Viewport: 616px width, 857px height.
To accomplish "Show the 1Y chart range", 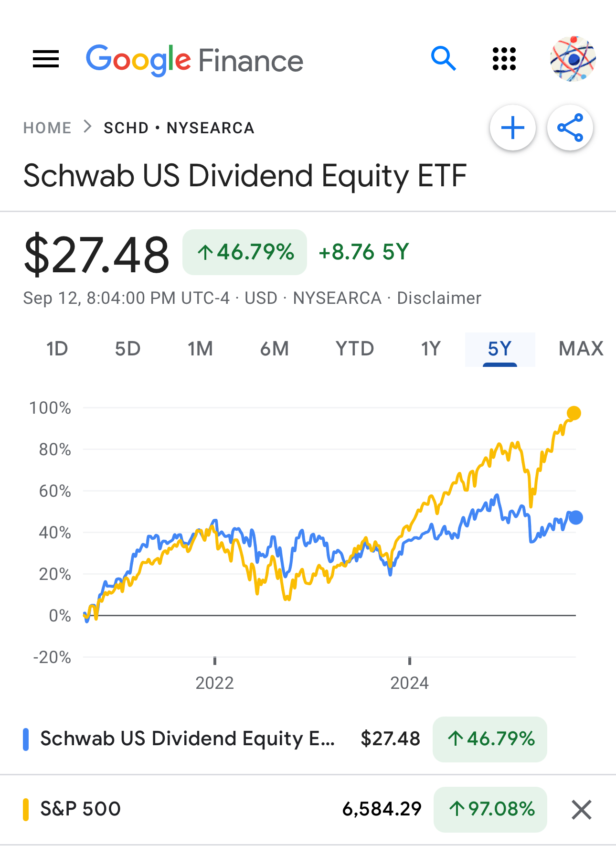I will click(430, 349).
